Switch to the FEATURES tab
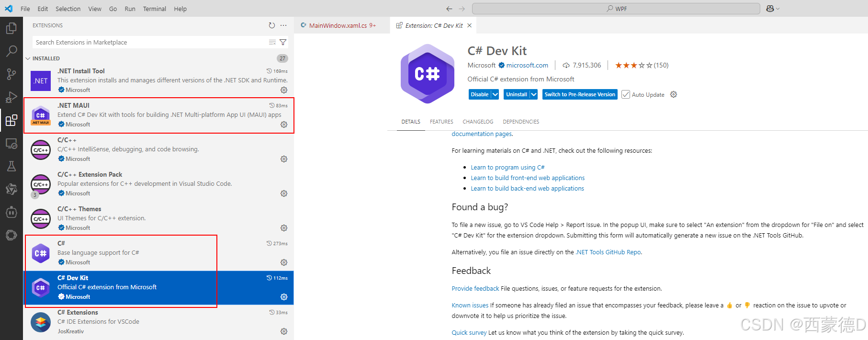This screenshot has height=340, width=868. point(441,122)
